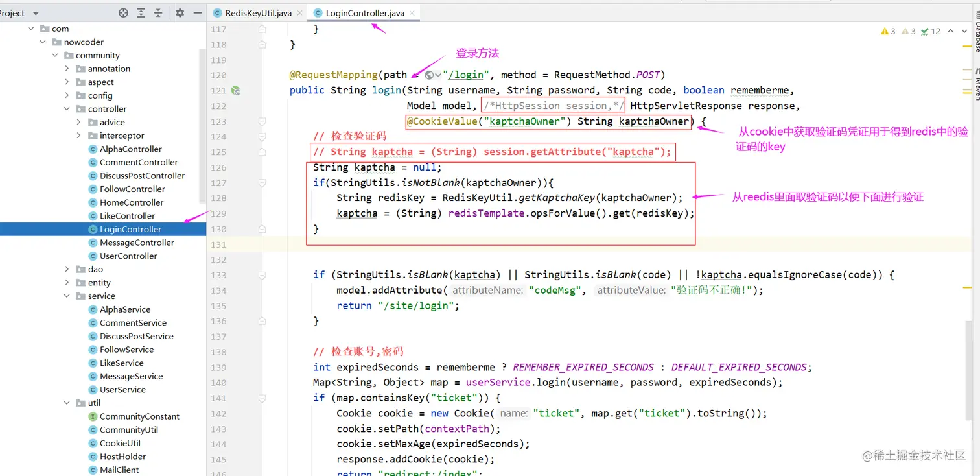
Task: Open AlphaService class
Action: [x=124, y=309]
